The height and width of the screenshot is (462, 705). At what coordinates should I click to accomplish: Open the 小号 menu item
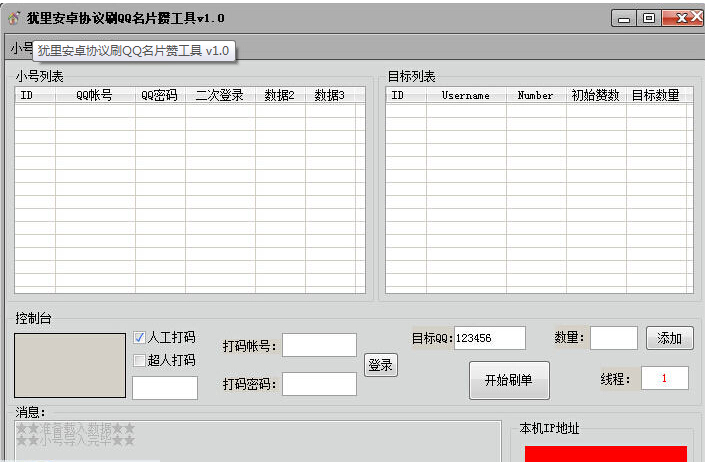pyautogui.click(x=21, y=48)
